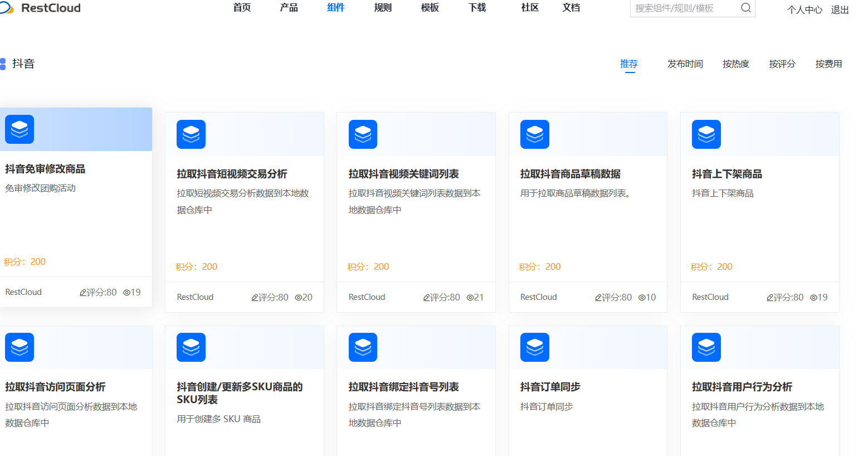
Task: Click the 拉取抖音访问页面分析 card icon
Action: coord(19,347)
